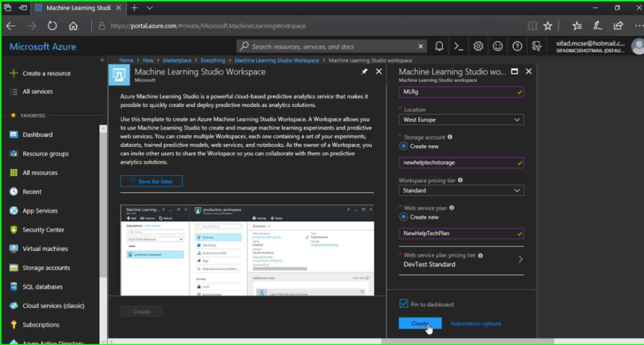Open directory and subscription filter icon
Image resolution: width=644 pixels, height=345 pixels.
point(536,47)
